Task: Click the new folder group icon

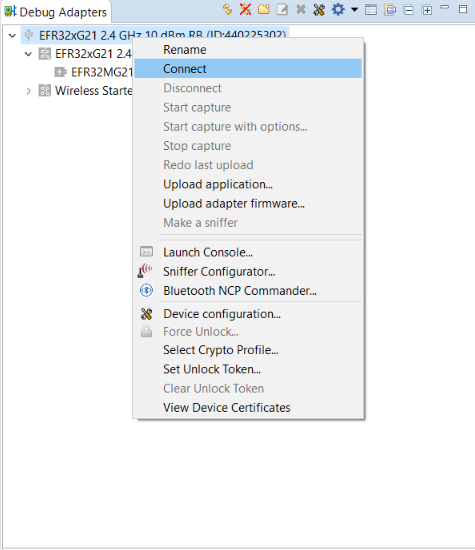Action: coord(264,9)
